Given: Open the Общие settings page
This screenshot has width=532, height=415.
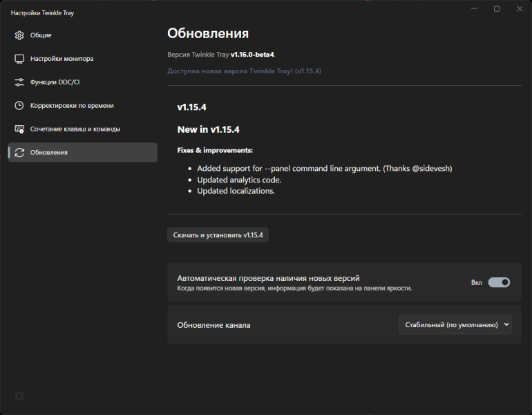Looking at the screenshot, I should point(82,35).
